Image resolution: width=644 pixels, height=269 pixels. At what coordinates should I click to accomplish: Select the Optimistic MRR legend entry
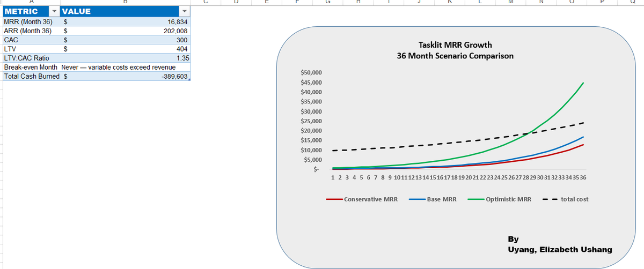coord(500,199)
